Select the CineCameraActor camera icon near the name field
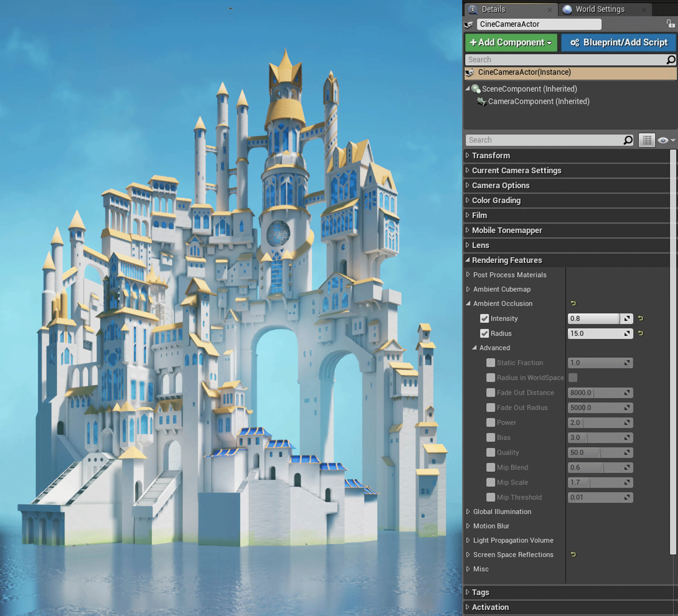This screenshot has width=678, height=616. point(469,24)
